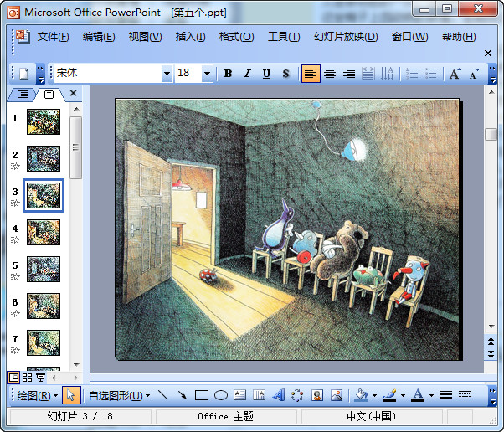Switch to the Outline tab in pane

(23, 94)
